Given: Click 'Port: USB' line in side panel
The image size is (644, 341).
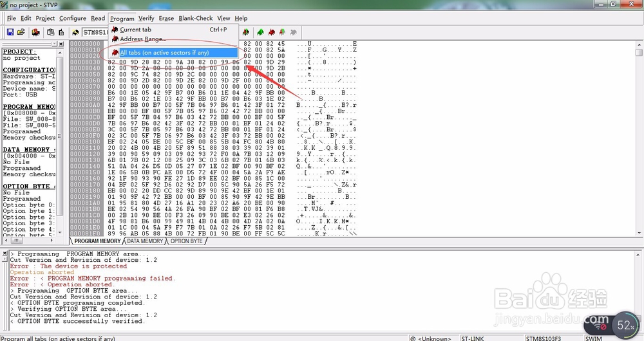Looking at the screenshot, I should click(20, 95).
